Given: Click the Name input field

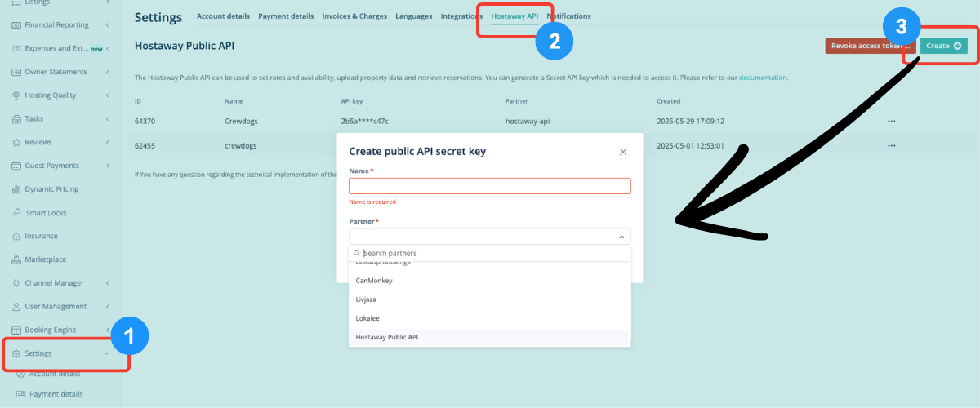Looking at the screenshot, I should (490, 186).
